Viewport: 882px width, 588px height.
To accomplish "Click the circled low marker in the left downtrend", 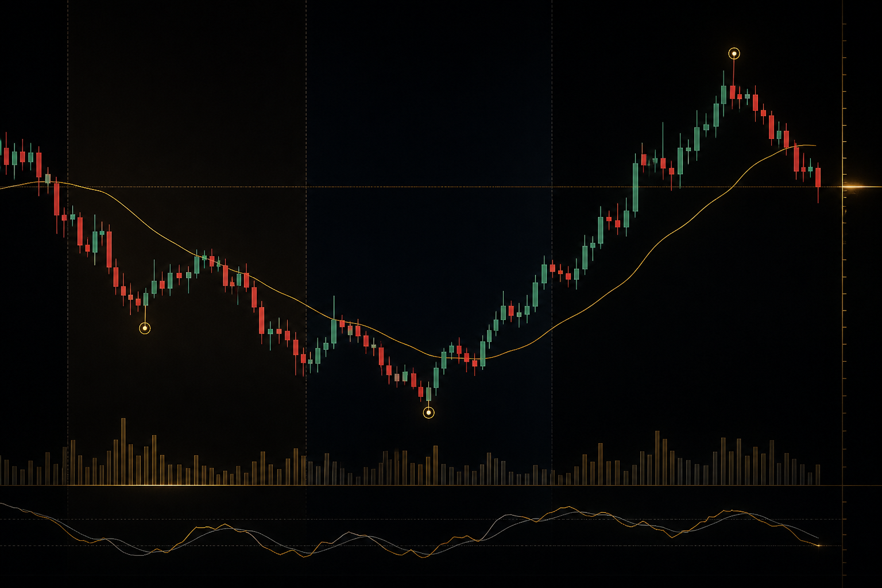I will coord(145,328).
